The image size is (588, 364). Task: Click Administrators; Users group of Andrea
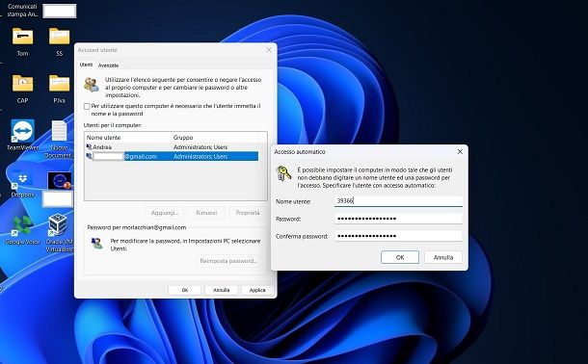pyautogui.click(x=200, y=147)
